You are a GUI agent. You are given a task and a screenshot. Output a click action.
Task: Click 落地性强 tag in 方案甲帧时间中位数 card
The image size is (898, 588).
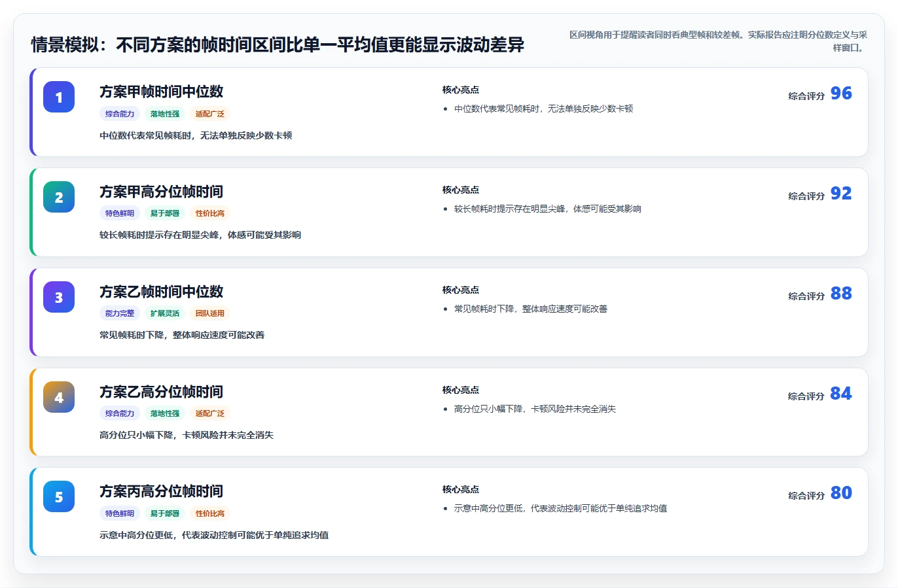(165, 114)
